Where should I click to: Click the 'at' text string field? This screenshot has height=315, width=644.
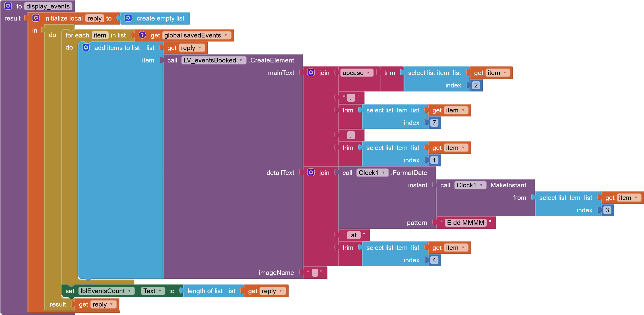354,235
